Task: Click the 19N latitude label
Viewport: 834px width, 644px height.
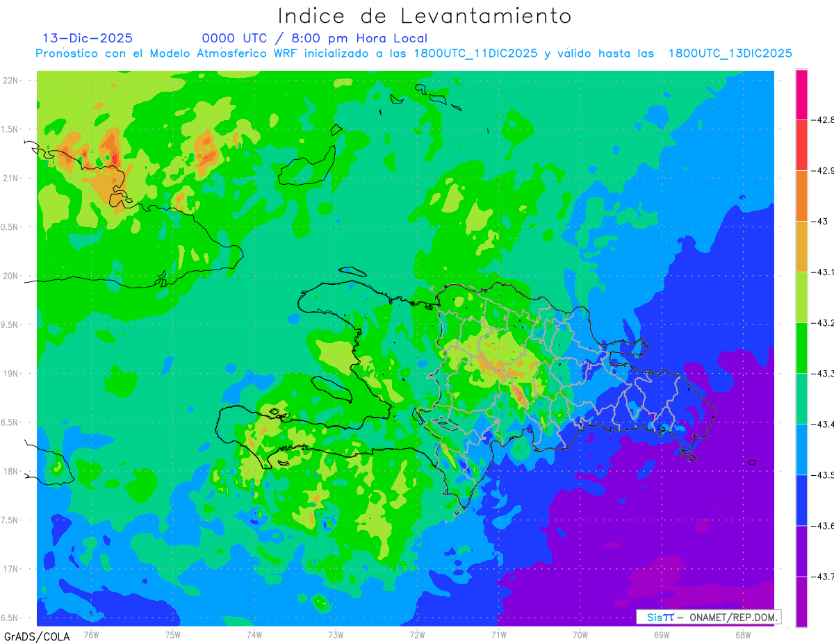Action: [12, 373]
